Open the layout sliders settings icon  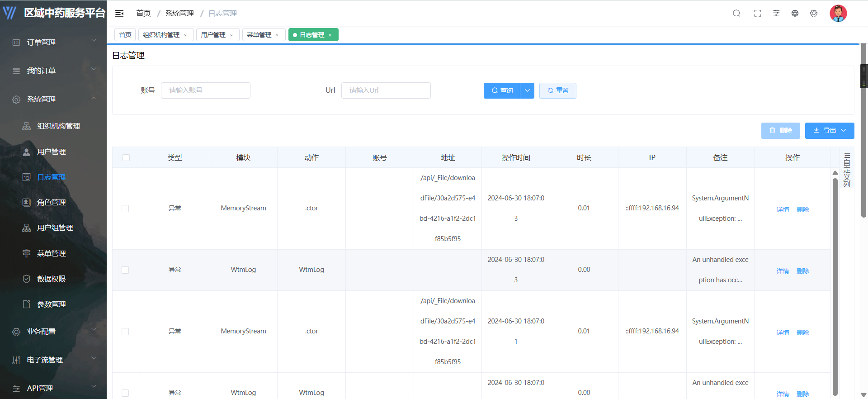[x=776, y=13]
